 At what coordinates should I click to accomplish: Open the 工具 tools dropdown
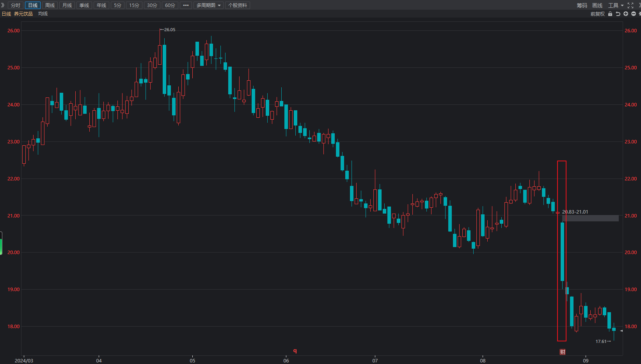pyautogui.click(x=615, y=5)
